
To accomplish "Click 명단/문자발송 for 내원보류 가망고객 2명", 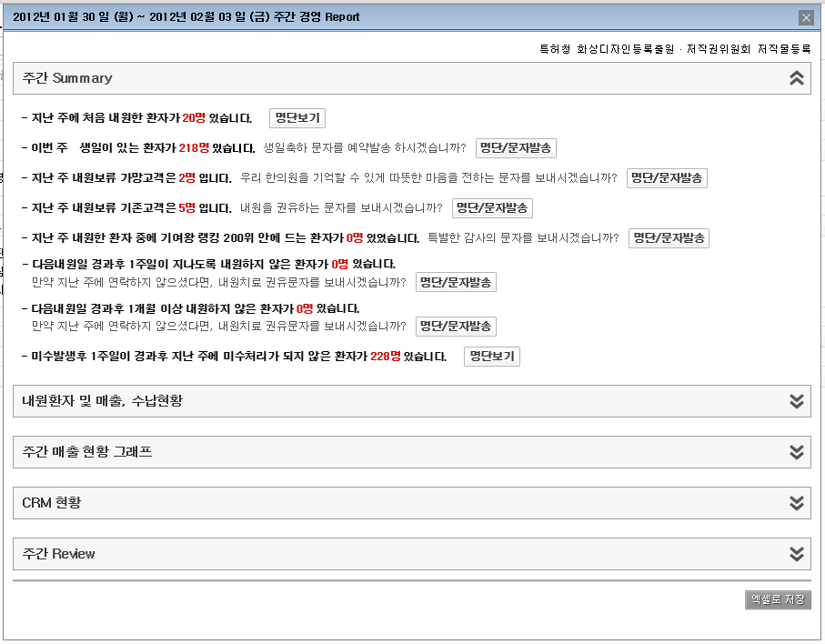I will pos(667,178).
